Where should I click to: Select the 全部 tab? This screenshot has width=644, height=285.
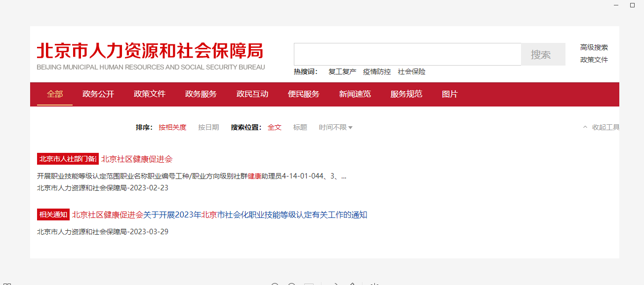(x=55, y=94)
